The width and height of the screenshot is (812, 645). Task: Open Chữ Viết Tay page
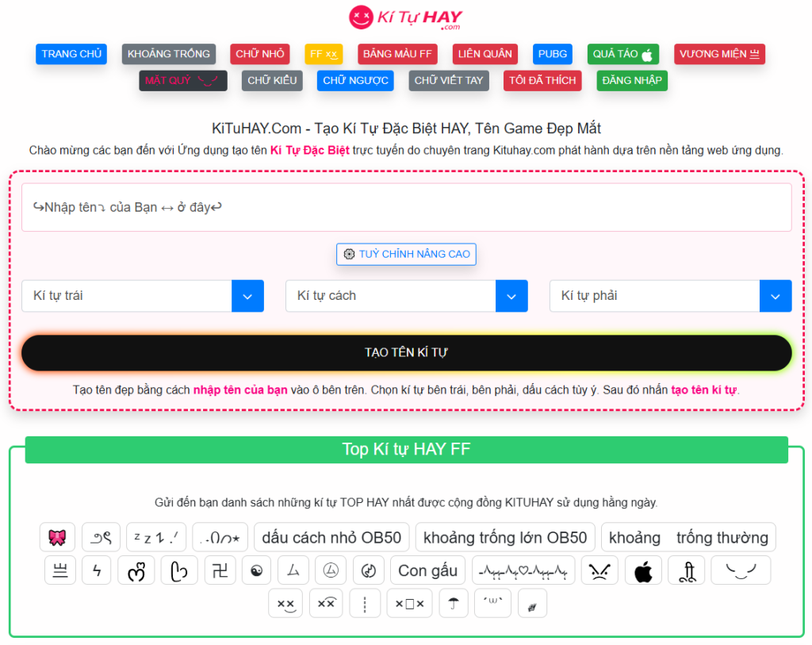tap(449, 80)
